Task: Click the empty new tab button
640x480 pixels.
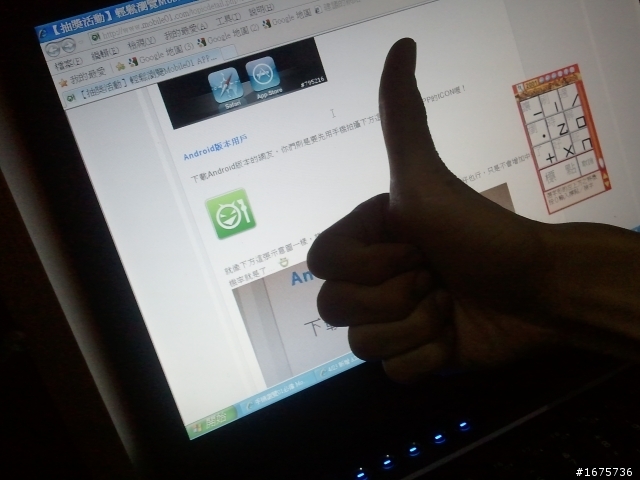Action: point(229,51)
